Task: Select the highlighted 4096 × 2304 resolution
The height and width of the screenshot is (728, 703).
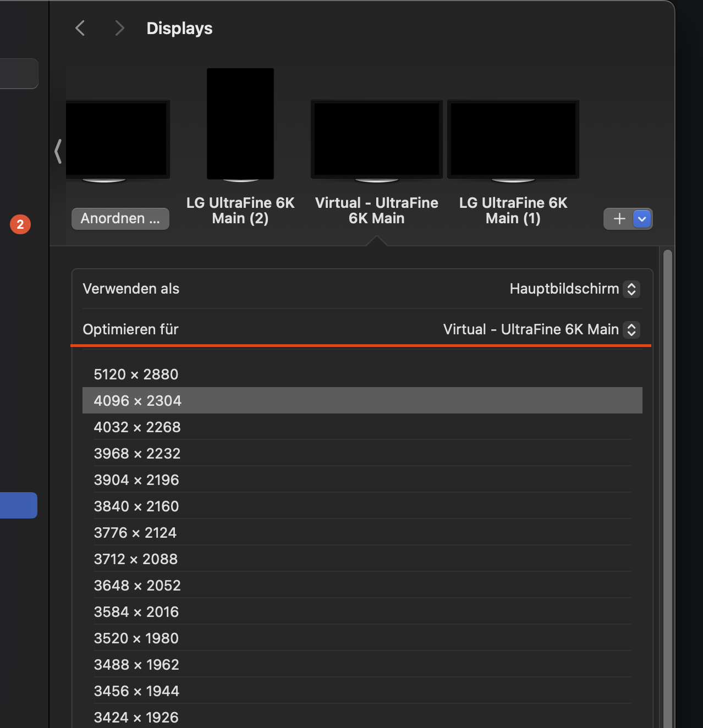Action: (x=138, y=401)
